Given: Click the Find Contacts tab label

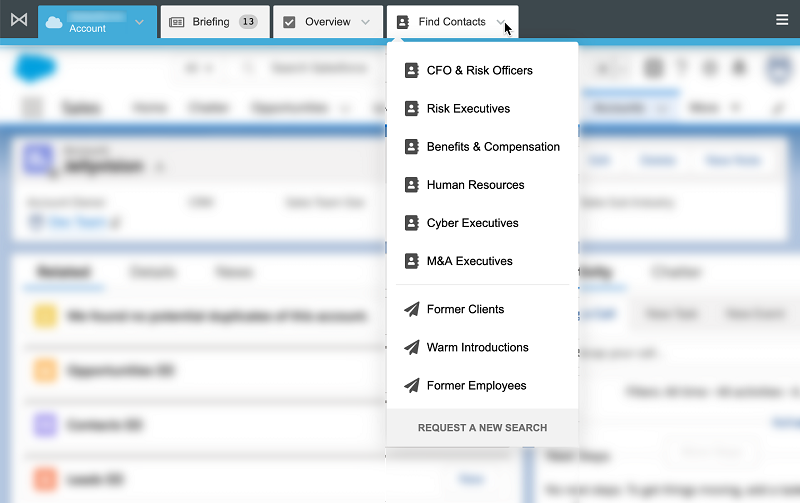Looking at the screenshot, I should (452, 22).
